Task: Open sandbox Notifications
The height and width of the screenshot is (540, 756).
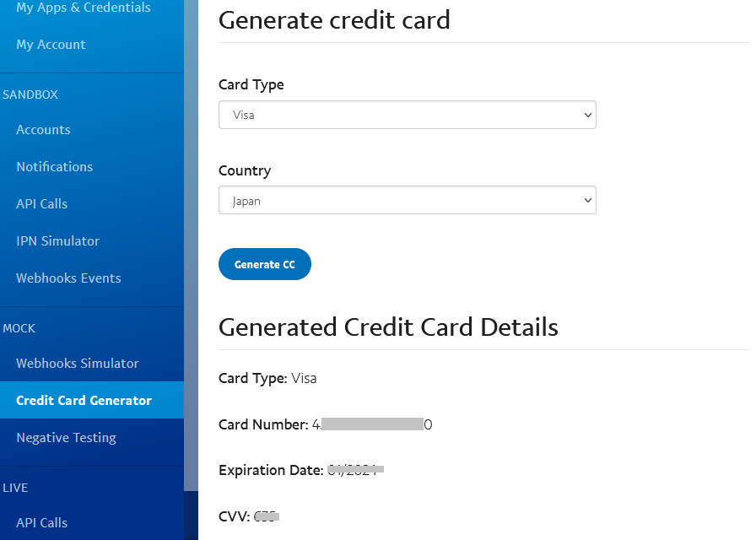Action: 54,166
